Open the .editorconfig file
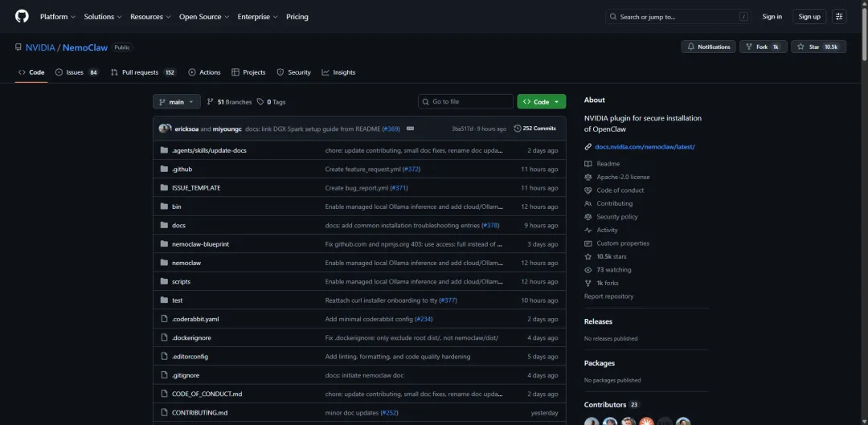Image resolution: width=868 pixels, height=425 pixels. (190, 357)
